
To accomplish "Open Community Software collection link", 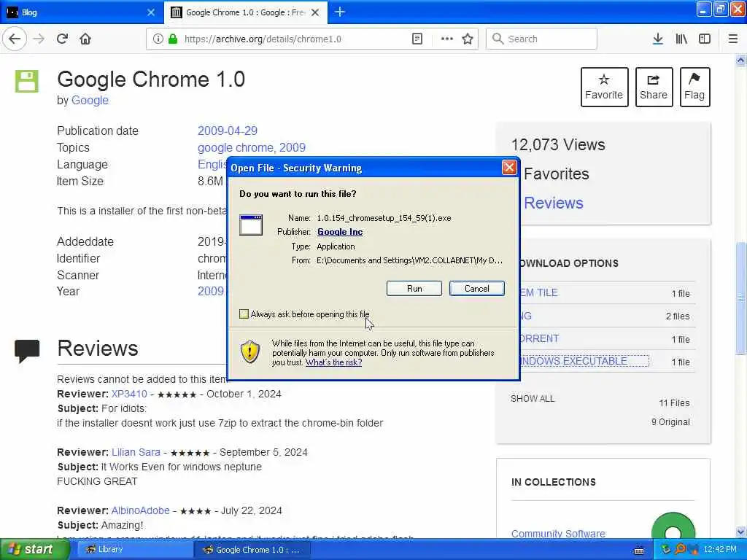I will pos(558,533).
